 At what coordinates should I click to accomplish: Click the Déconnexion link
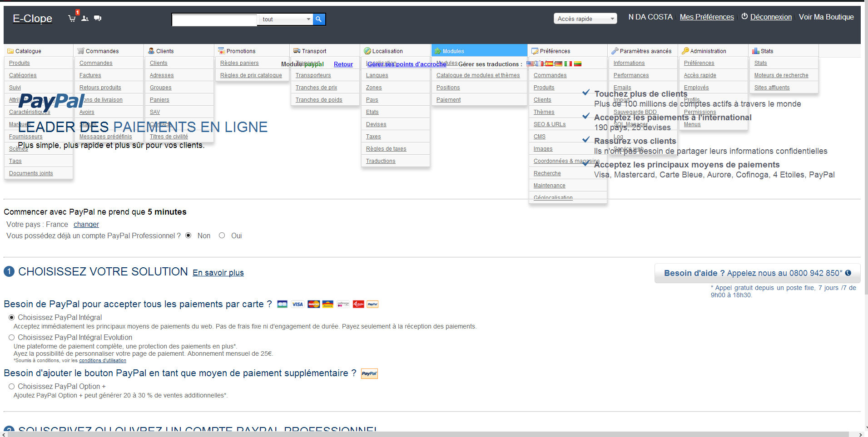click(x=771, y=17)
